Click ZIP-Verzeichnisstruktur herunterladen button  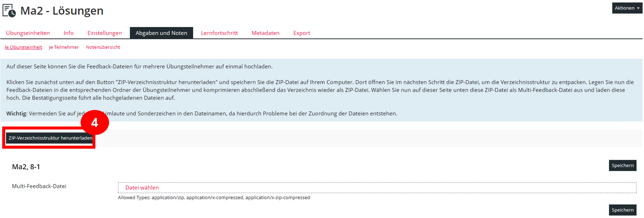(x=50, y=138)
